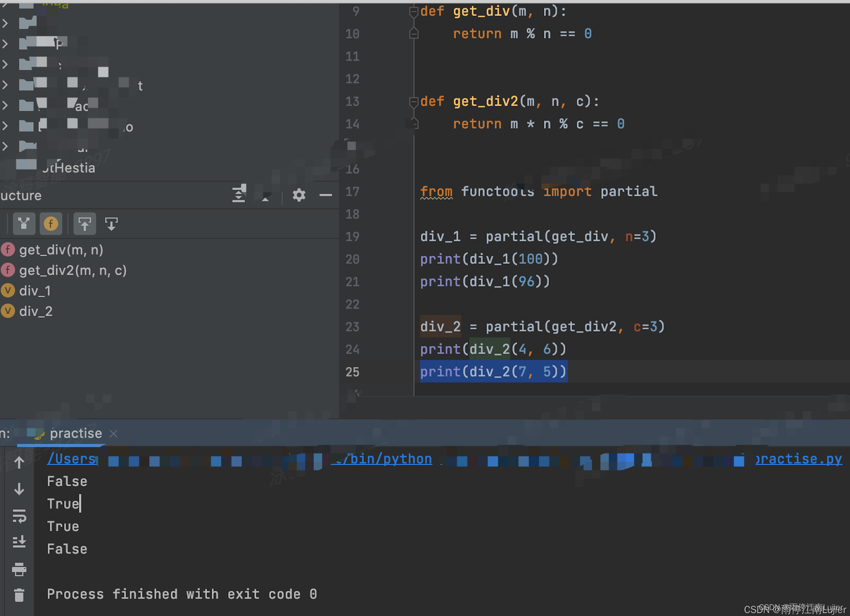This screenshot has height=616, width=850.
Task: Select the Hestia project tree item
Action: (x=69, y=168)
